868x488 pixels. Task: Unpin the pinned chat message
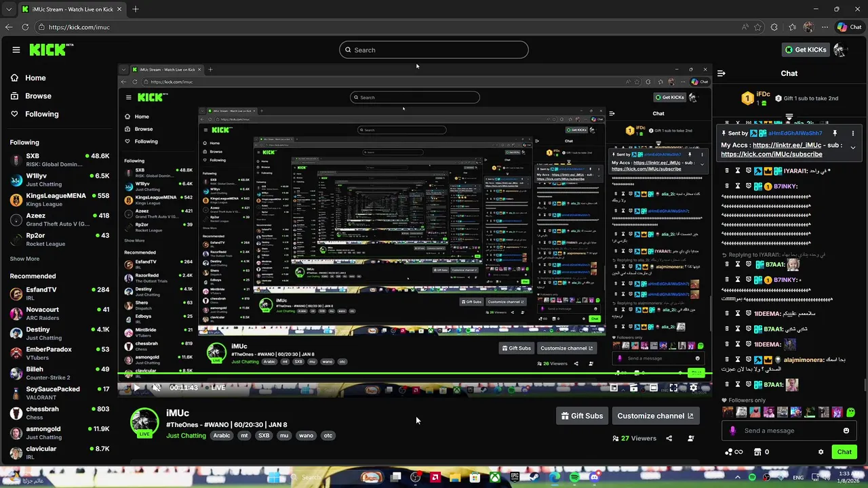click(x=835, y=134)
